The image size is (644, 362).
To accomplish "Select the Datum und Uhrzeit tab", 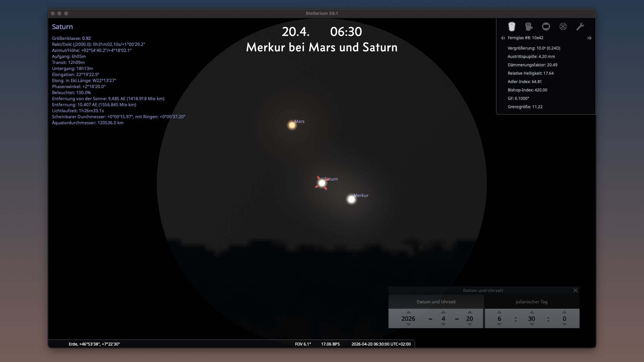I will point(436,302).
